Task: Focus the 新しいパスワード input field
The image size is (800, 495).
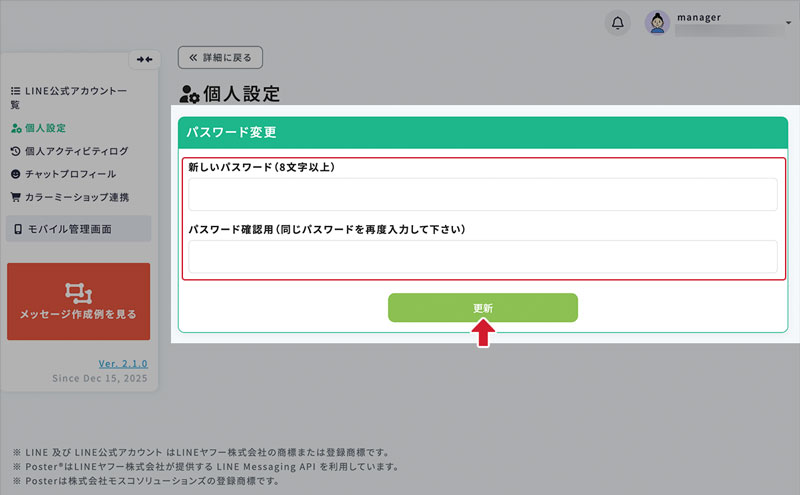Action: click(x=483, y=194)
